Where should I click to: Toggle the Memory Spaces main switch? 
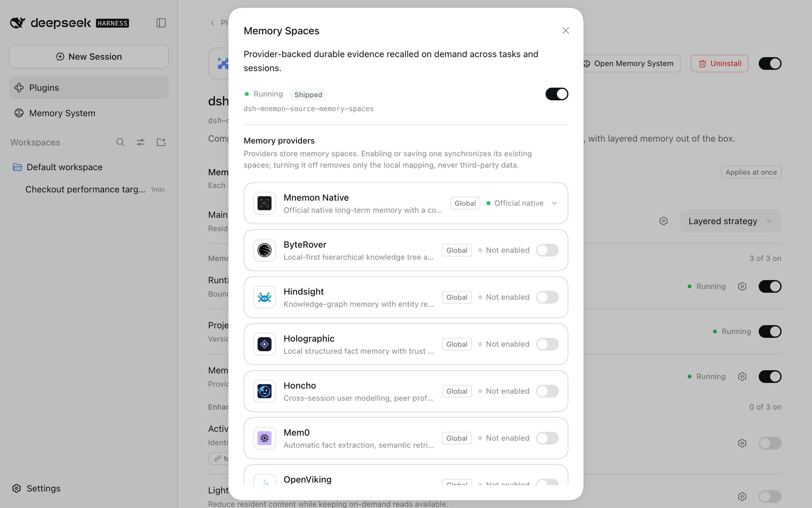[557, 94]
